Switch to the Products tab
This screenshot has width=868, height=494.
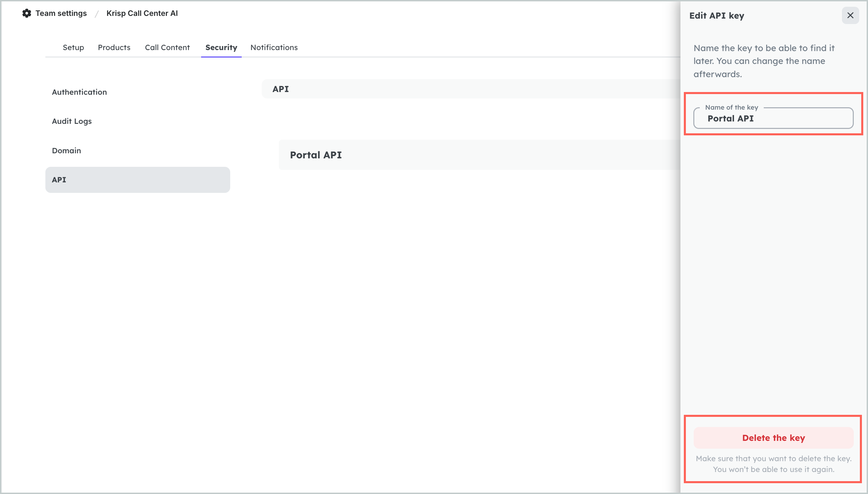pos(114,47)
